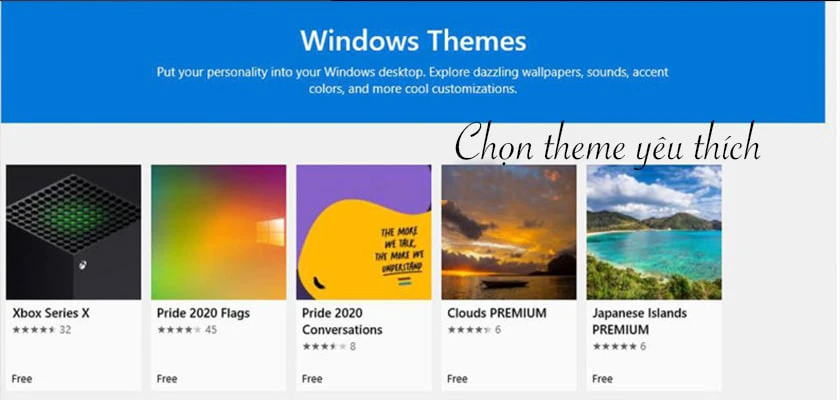This screenshot has height=400, width=840.
Task: Click the star rating of Pride 2020 Flags
Action: tap(179, 330)
